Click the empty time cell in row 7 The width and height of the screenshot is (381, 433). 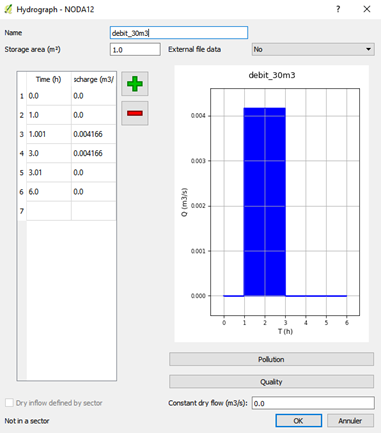tap(49, 211)
